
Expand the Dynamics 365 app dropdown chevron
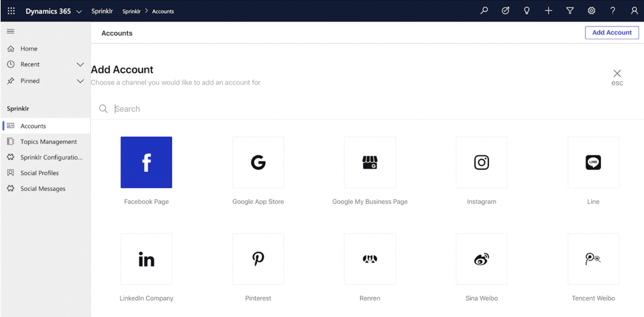[79, 12]
